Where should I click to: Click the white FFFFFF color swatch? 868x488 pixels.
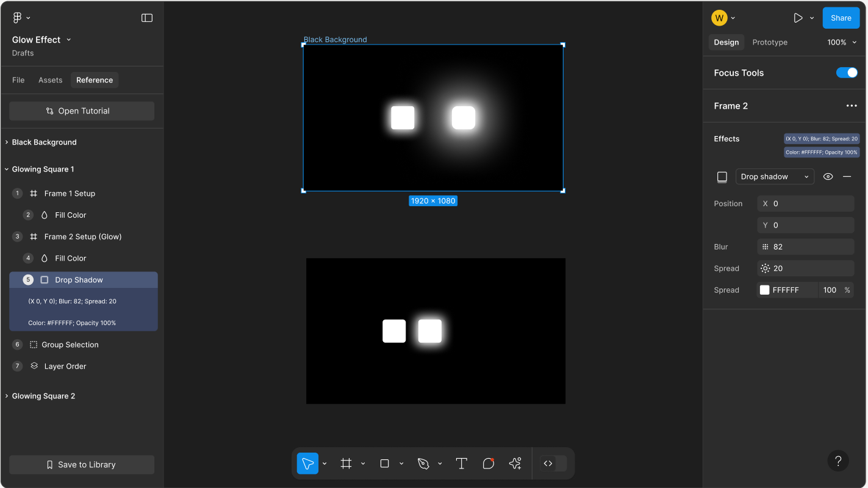click(x=764, y=290)
